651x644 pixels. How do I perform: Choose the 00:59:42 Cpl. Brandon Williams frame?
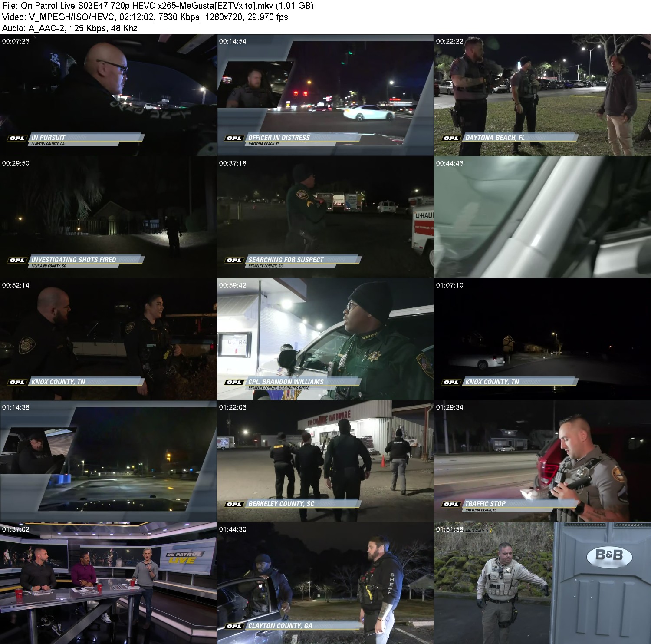[325, 339]
